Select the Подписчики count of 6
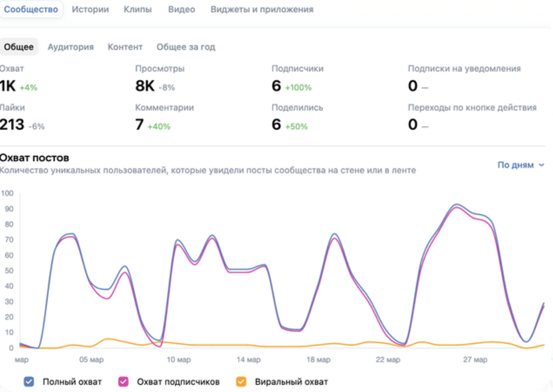The width and height of the screenshot is (553, 392). 276,86
